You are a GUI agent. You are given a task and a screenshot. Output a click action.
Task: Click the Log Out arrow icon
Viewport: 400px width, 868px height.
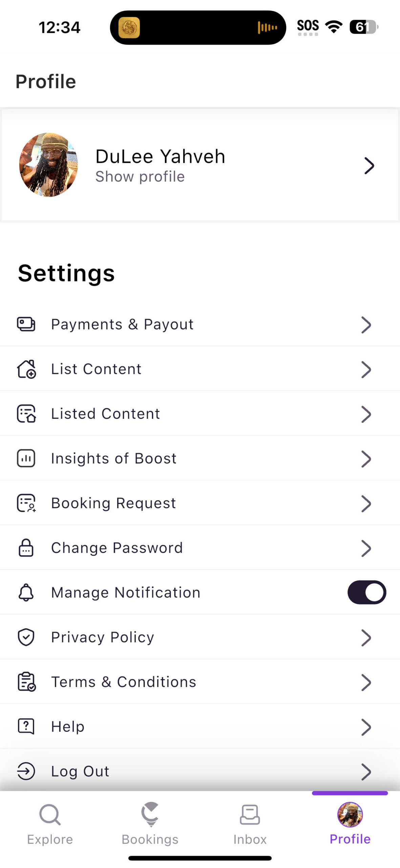[x=26, y=771]
